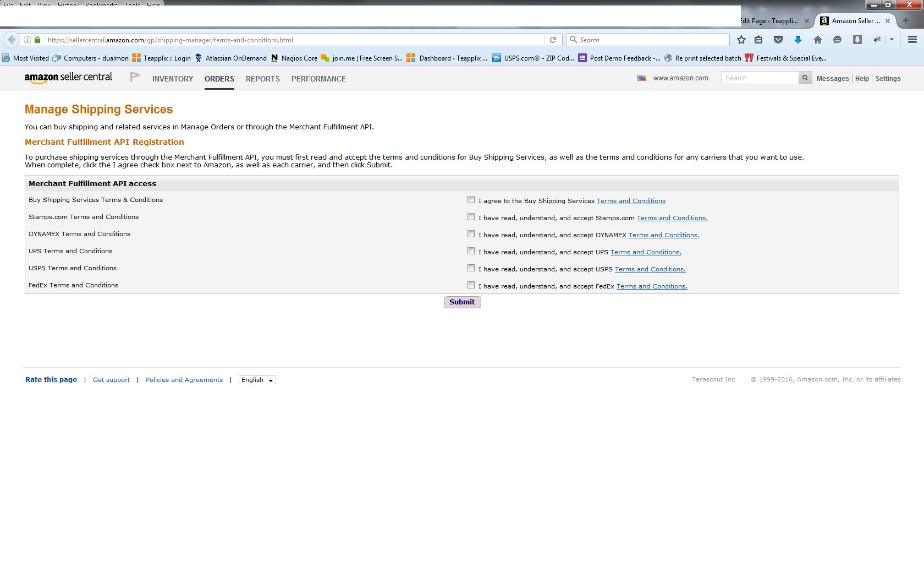
Task: Expand the toolbar add-on dropdown arrow
Action: click(892, 40)
